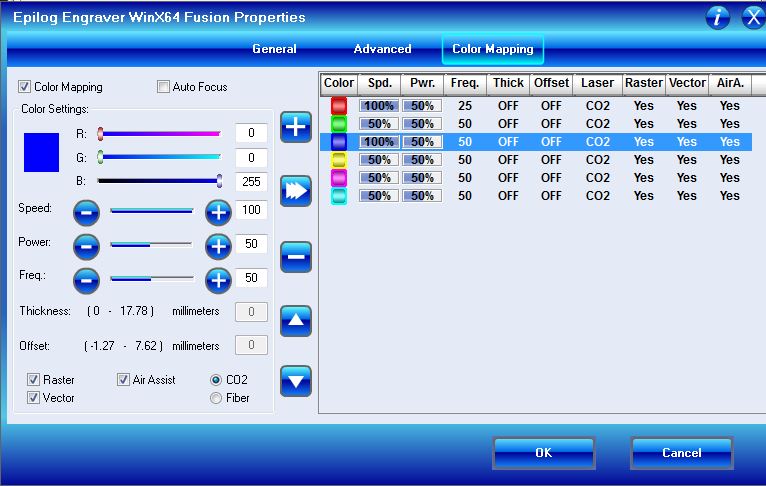The height and width of the screenshot is (486, 766).
Task: Select the cyan color swatch row
Action: 536,196
